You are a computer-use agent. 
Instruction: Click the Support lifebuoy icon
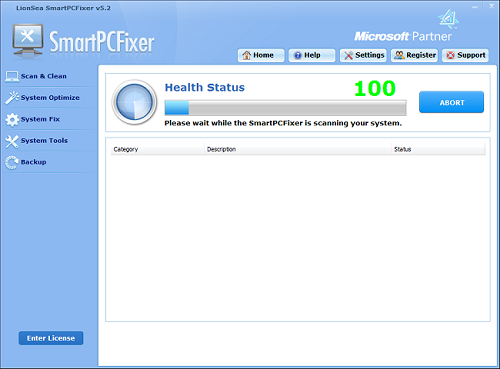tap(450, 55)
